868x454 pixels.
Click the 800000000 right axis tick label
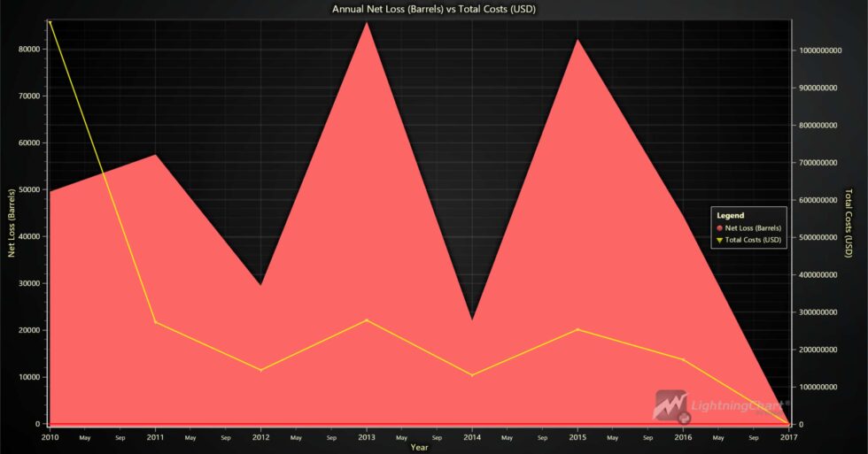pos(818,126)
